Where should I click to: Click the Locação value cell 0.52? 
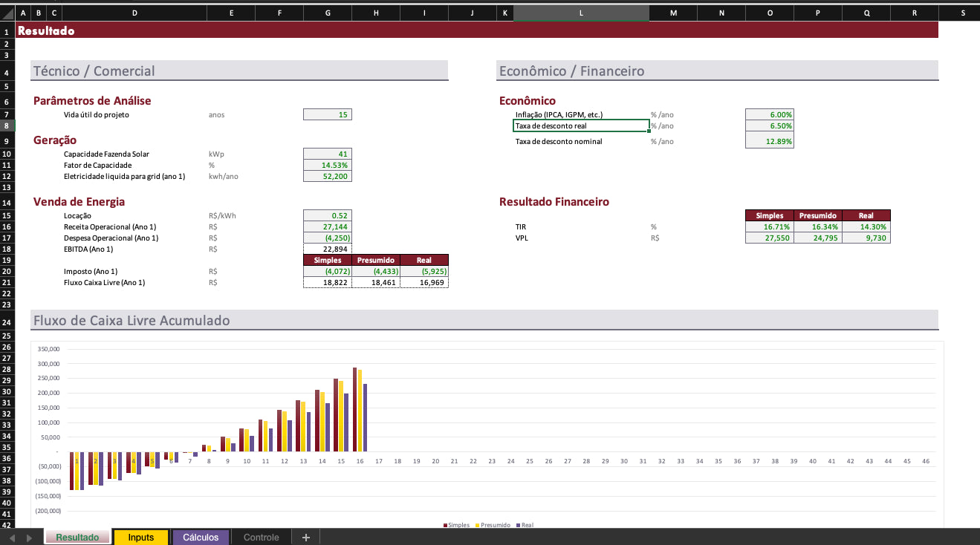pos(328,215)
